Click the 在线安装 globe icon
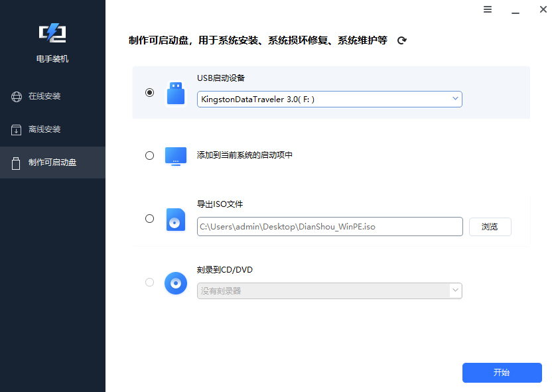 click(16, 96)
